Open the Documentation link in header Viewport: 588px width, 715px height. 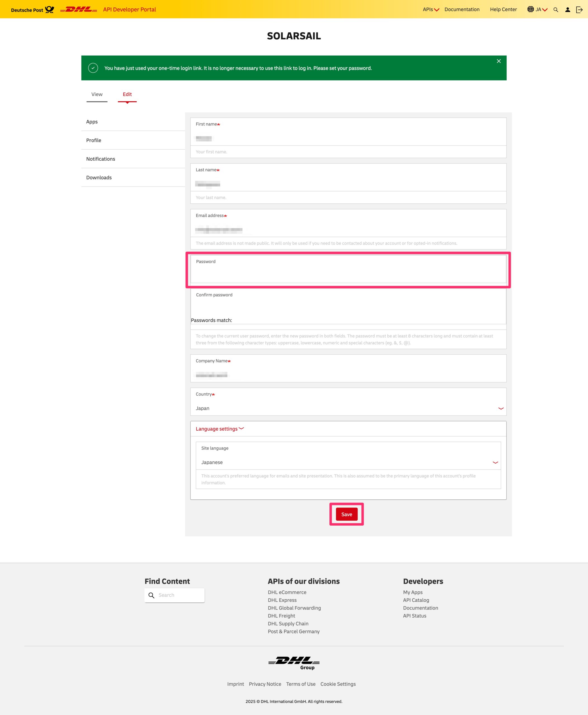pyautogui.click(x=462, y=9)
